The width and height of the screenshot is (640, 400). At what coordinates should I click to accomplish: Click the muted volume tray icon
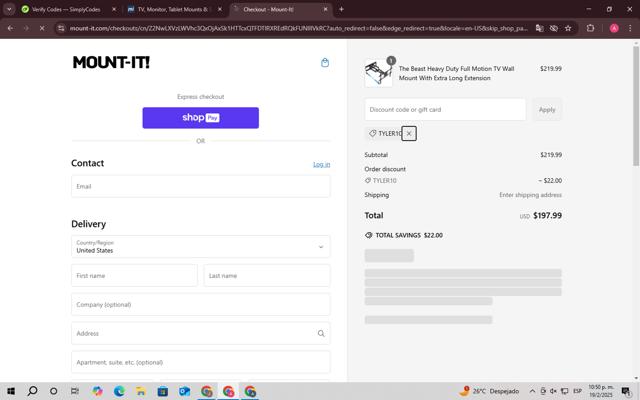coord(553,391)
